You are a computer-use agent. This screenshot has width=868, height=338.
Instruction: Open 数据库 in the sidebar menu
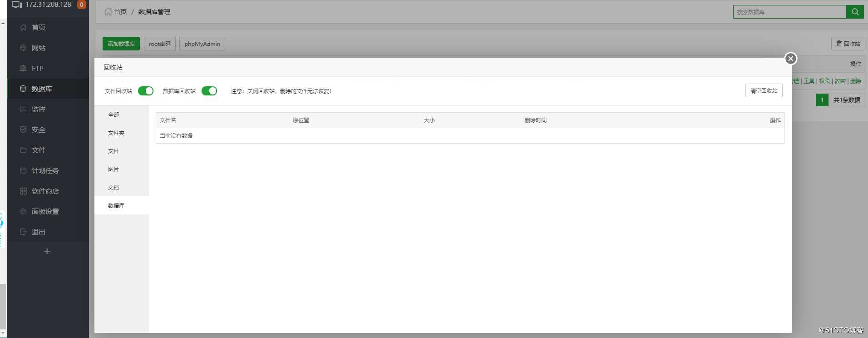point(48,89)
